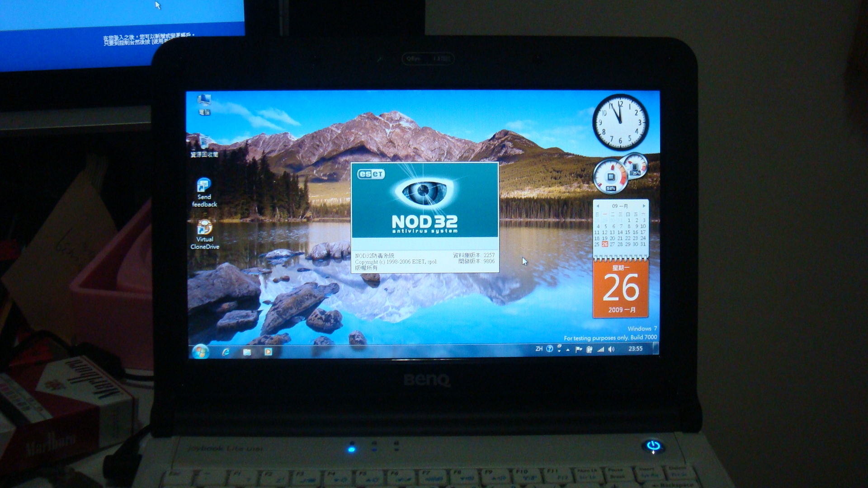Image resolution: width=868 pixels, height=488 pixels.
Task: Open the Windows Start orb
Action: [200, 352]
